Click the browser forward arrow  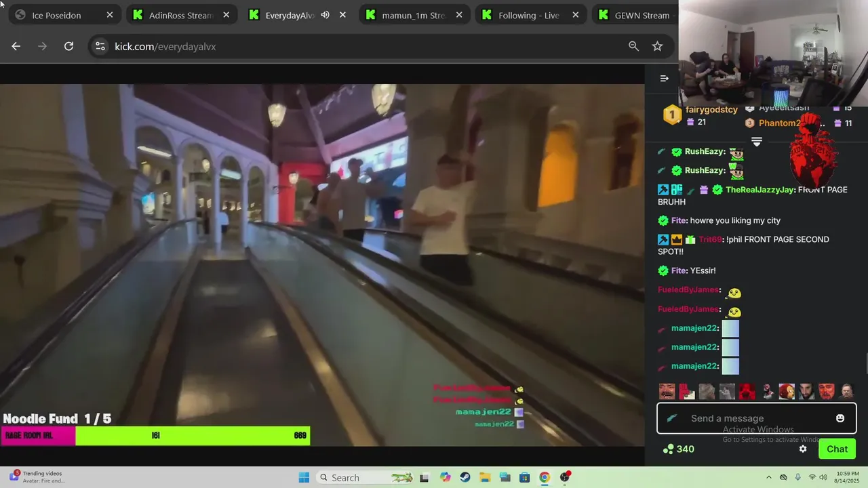43,46
